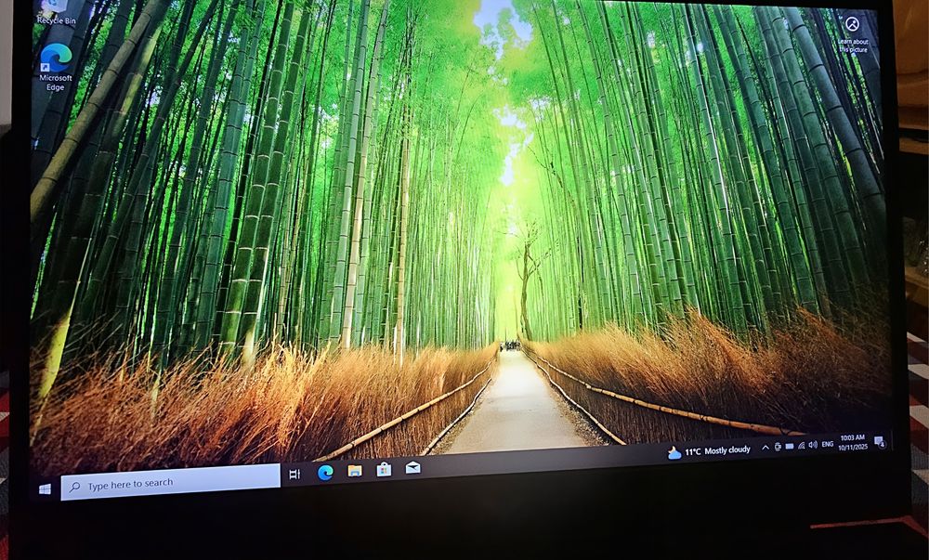This screenshot has height=560, width=929.
Task: Open File Explorer from the taskbar
Action: [354, 471]
